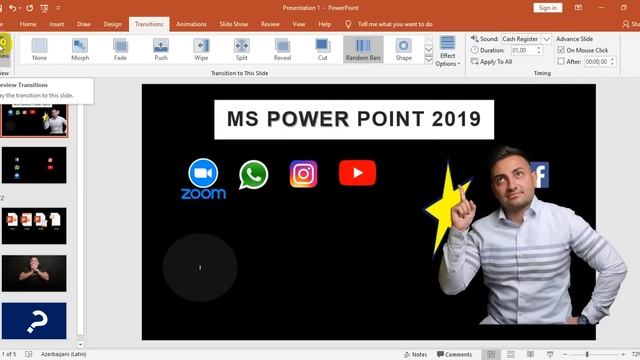Open the View tab
The image size is (640, 360).
[299, 24]
